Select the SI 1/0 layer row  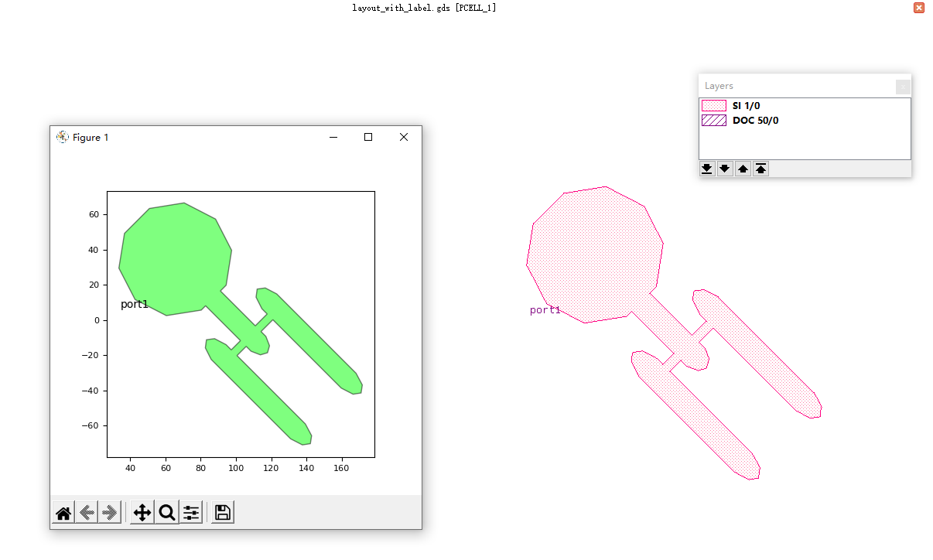point(805,105)
